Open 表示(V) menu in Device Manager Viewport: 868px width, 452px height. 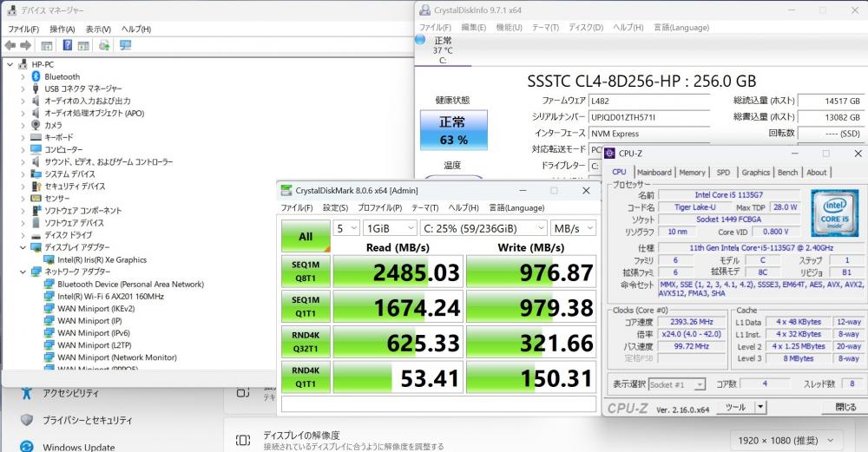98,29
